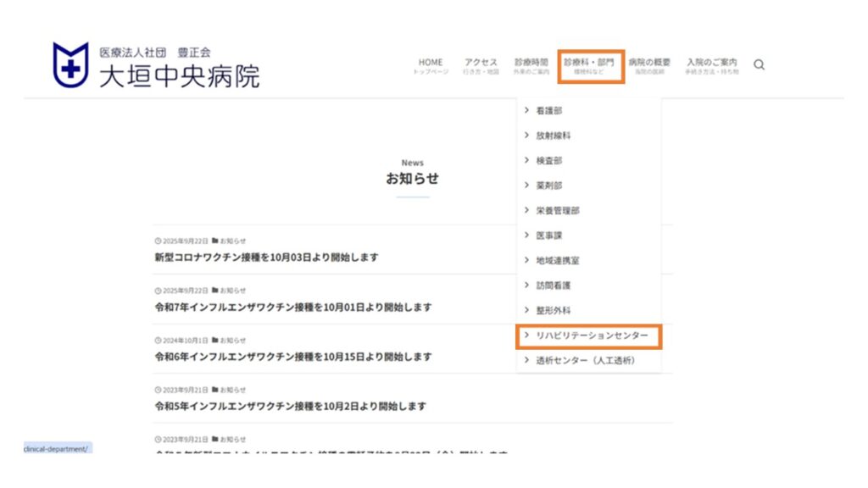
Task: Open the アクセス menu item
Action: point(481,65)
